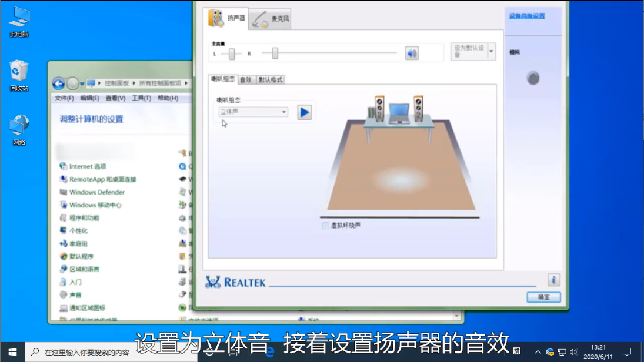Viewport: 644px width, 362px height.
Task: Open the Recycle Bin desktop icon
Action: point(19,72)
